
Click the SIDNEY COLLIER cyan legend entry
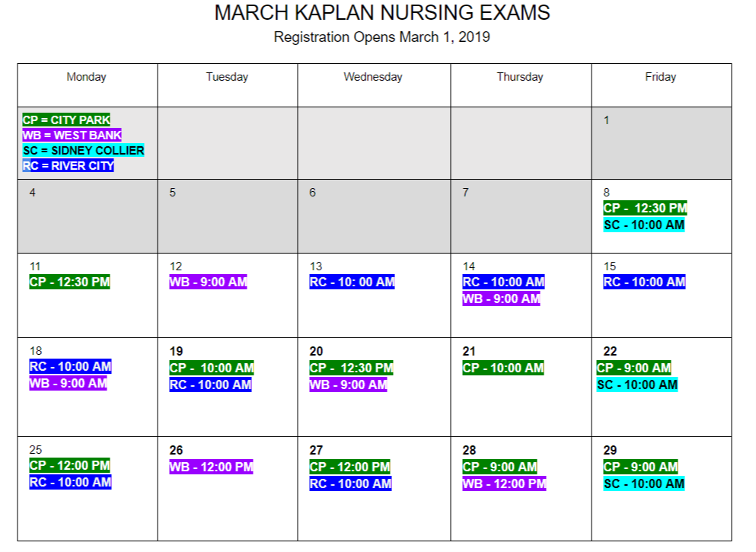pos(83,151)
